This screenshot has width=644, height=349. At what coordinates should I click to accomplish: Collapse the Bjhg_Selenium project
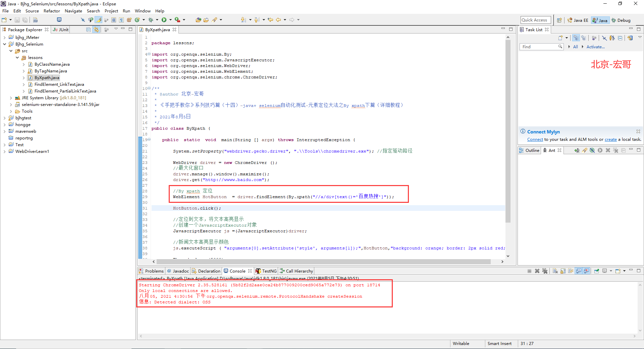(x=4, y=44)
